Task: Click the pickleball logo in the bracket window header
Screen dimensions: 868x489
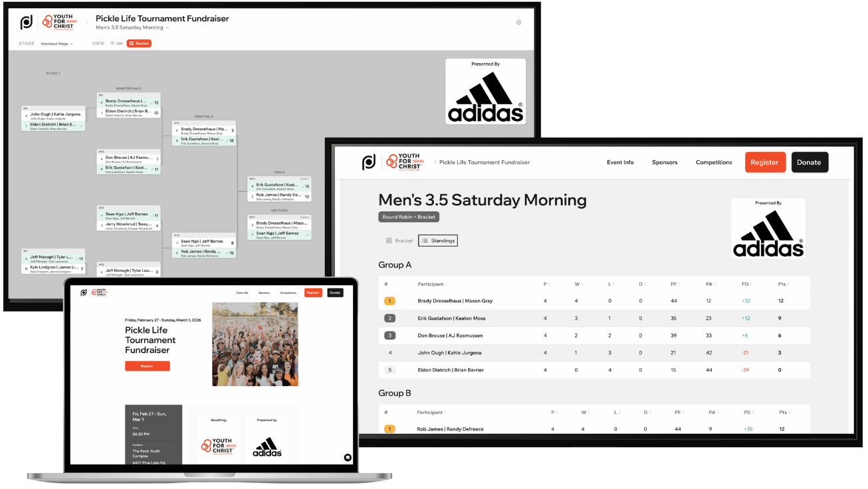Action: (27, 23)
